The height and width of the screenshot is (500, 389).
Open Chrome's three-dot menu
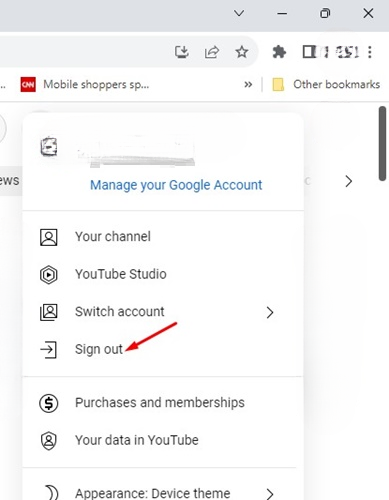(x=370, y=52)
